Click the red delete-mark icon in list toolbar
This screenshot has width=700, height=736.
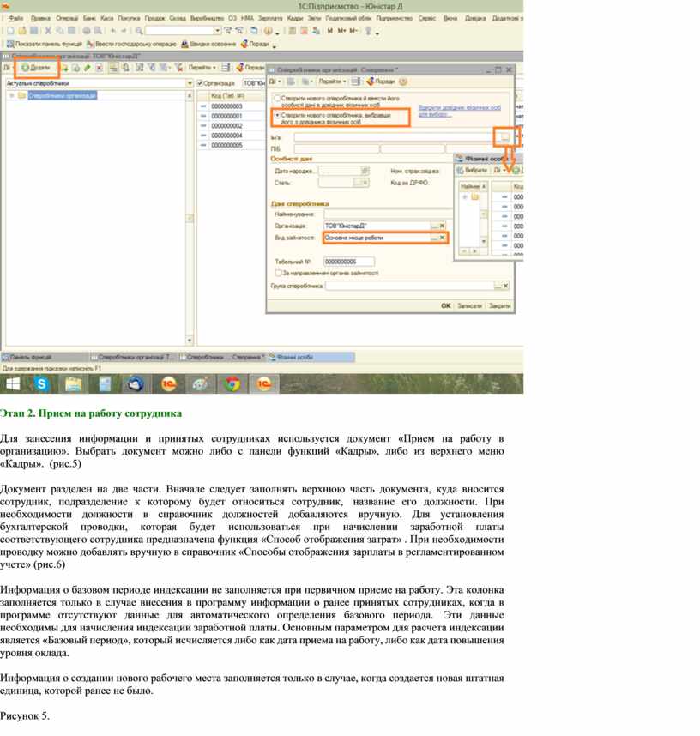[x=99, y=68]
